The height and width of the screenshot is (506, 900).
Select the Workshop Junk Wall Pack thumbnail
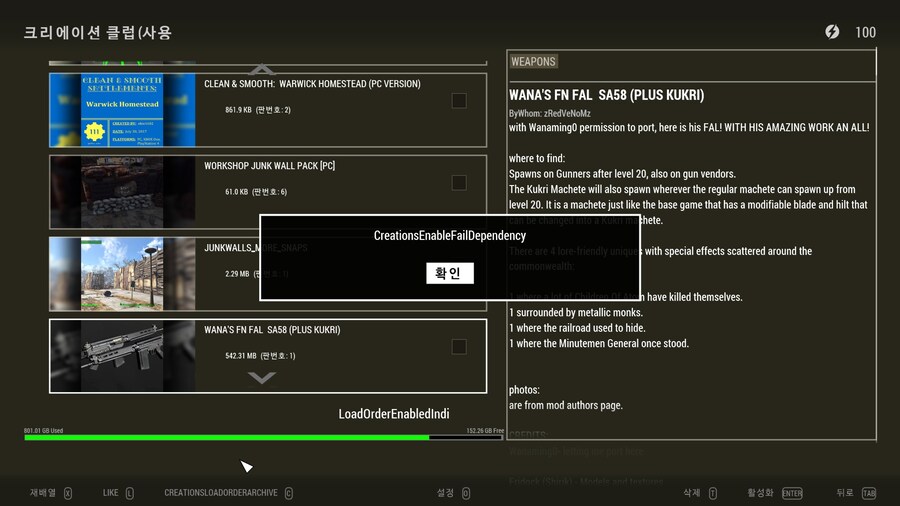(122, 192)
